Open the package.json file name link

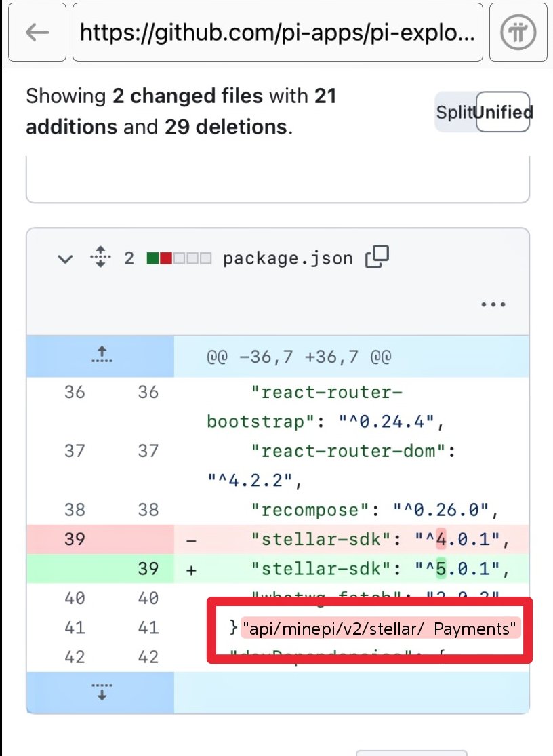coord(287,258)
